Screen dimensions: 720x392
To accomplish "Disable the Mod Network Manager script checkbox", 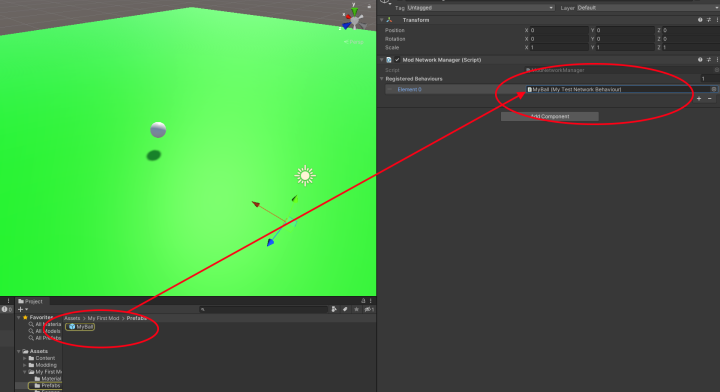I will [397, 60].
